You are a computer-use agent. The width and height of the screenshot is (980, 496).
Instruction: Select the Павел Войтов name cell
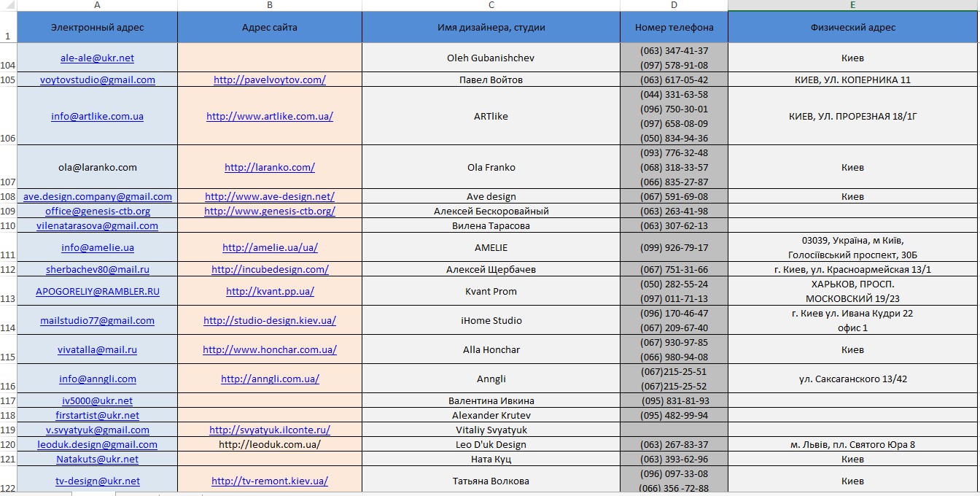[x=491, y=80]
